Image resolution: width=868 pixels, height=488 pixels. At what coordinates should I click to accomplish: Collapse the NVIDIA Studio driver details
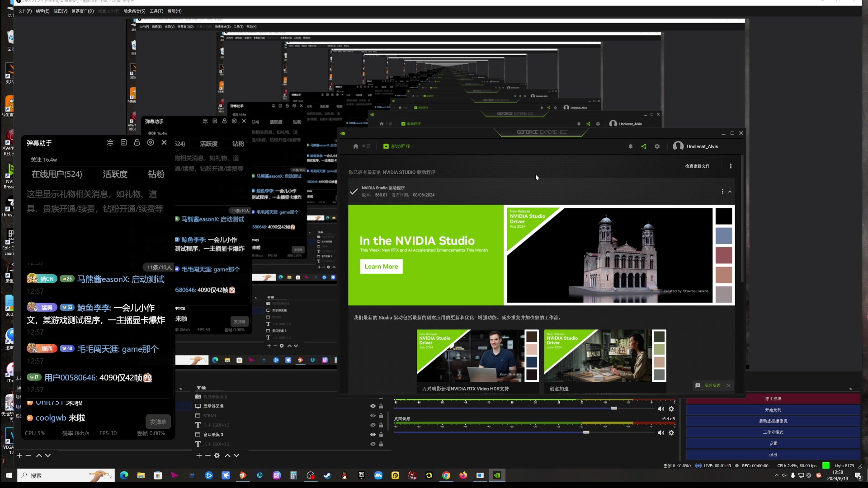point(730,192)
